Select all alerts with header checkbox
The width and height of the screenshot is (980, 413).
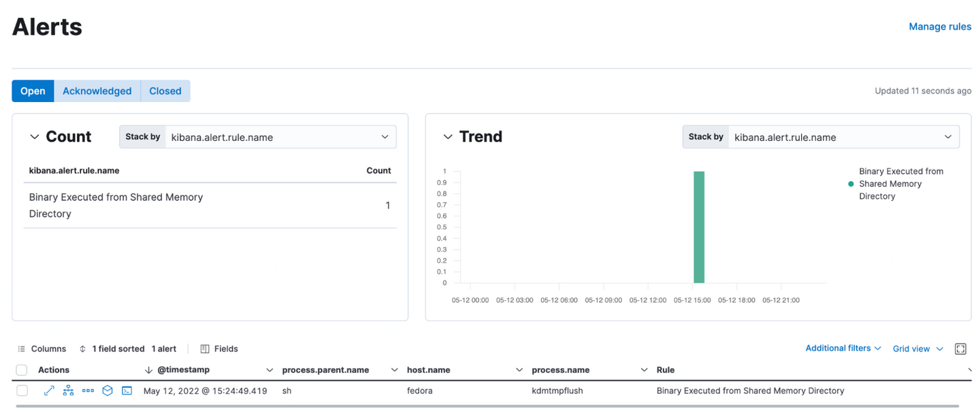(x=22, y=370)
